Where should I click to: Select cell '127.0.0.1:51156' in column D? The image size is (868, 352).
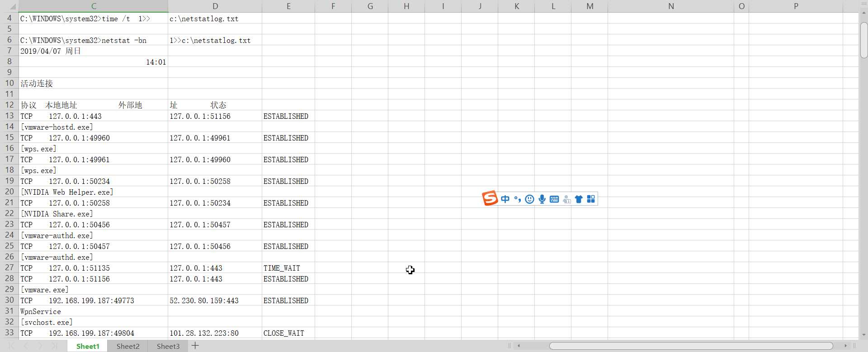pyautogui.click(x=215, y=116)
